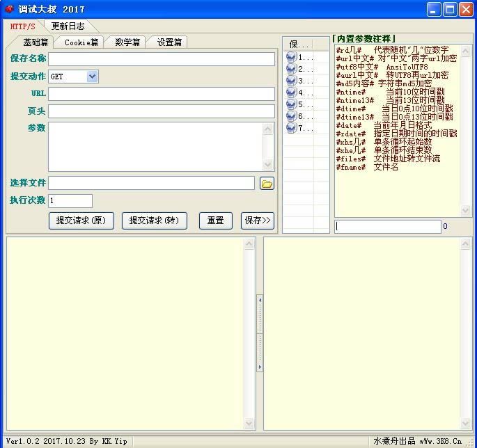This screenshot has width=477, height=448.
Task: Switch to the HTTP/S tab
Action: click(22, 26)
